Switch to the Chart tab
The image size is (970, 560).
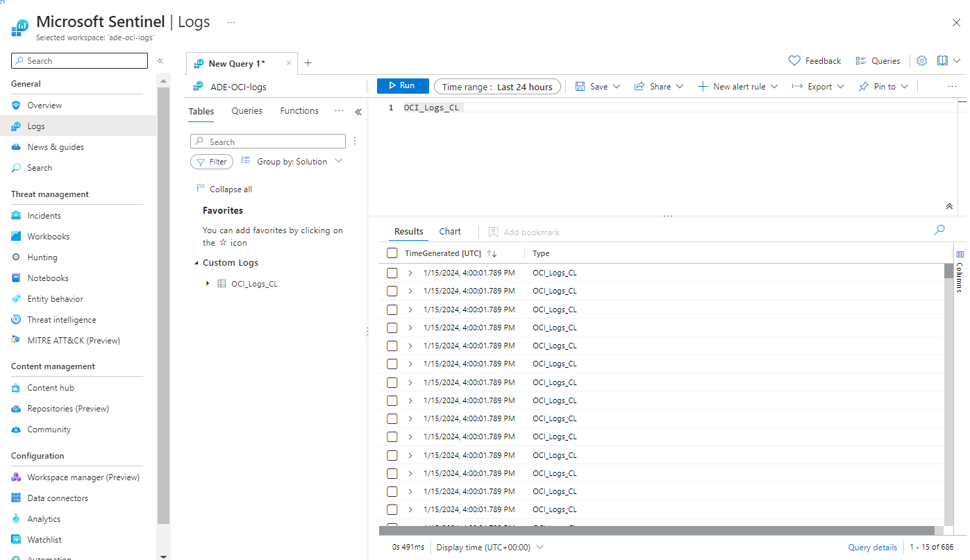(449, 232)
